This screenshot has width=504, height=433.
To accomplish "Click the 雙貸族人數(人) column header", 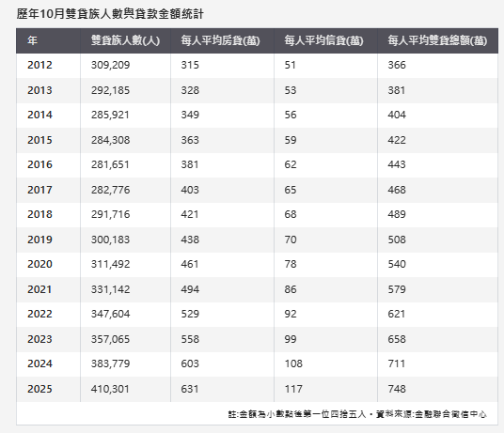I will click(125, 40).
